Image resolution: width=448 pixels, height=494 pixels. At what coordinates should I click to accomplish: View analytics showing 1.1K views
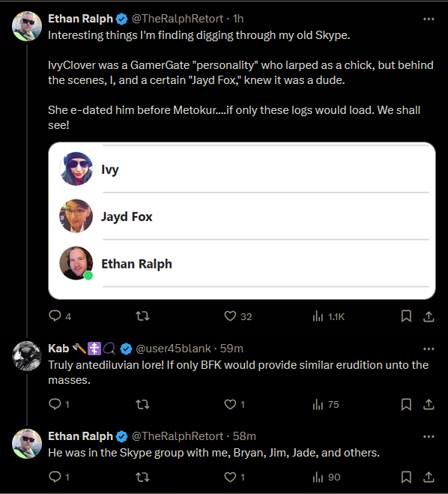[x=329, y=316]
